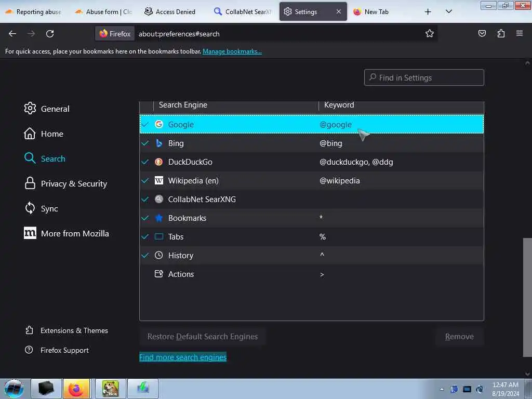The height and width of the screenshot is (399, 532).
Task: Open the black box app in taskbar
Action: [x=46, y=389]
